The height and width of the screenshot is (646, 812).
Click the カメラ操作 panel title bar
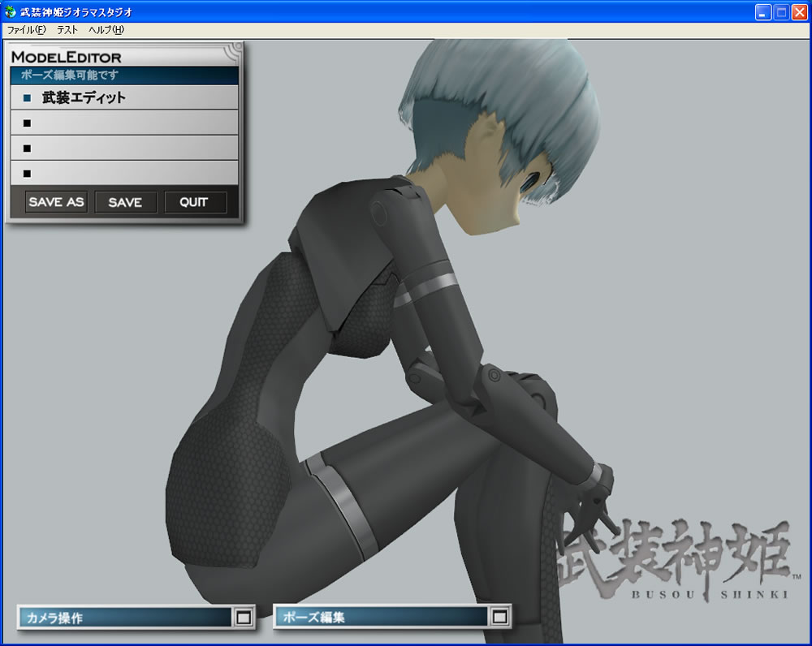pyautogui.click(x=122, y=618)
